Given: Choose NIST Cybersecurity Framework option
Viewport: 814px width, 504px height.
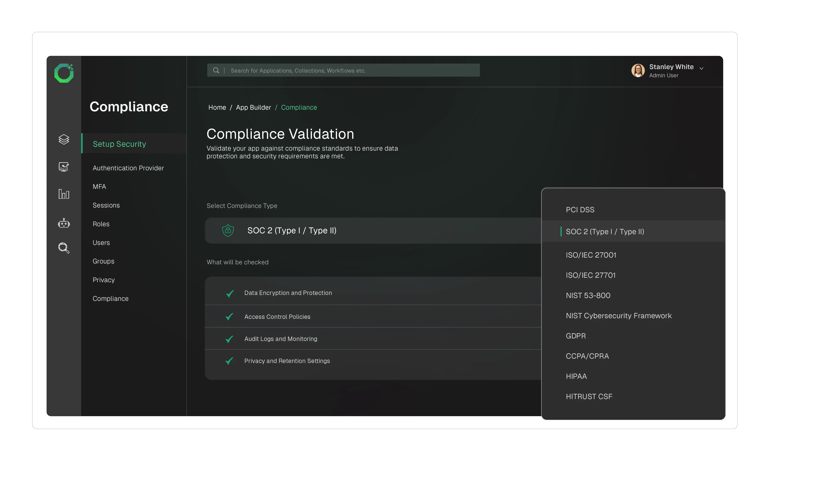Looking at the screenshot, I should coord(618,316).
